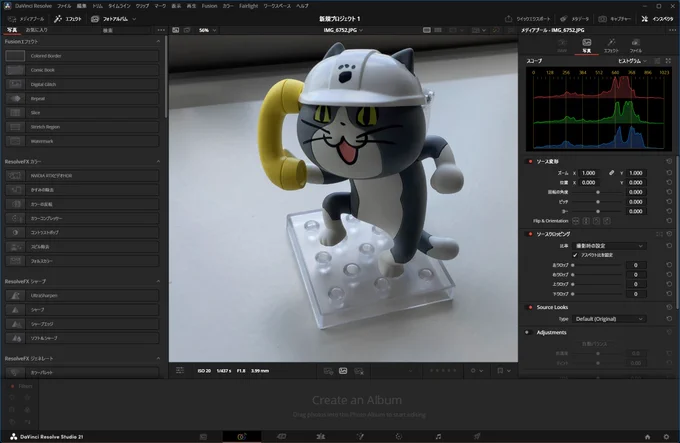Open the ヘルプ menu

click(x=302, y=6)
